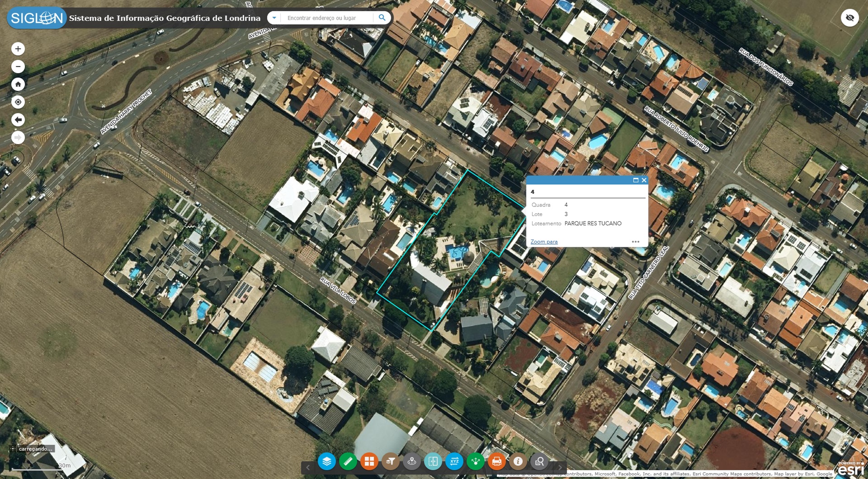This screenshot has width=868, height=479.
Task: Activate the my-location tracking button
Action: point(18,102)
